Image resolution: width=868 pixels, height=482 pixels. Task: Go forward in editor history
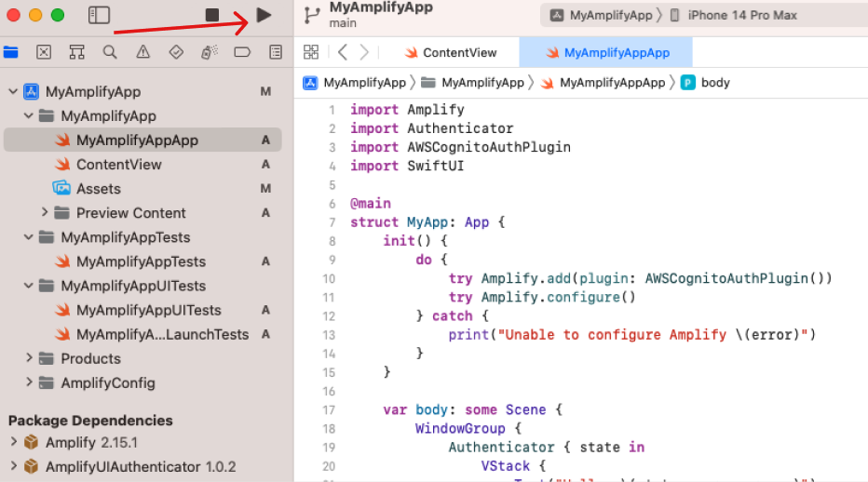click(364, 52)
